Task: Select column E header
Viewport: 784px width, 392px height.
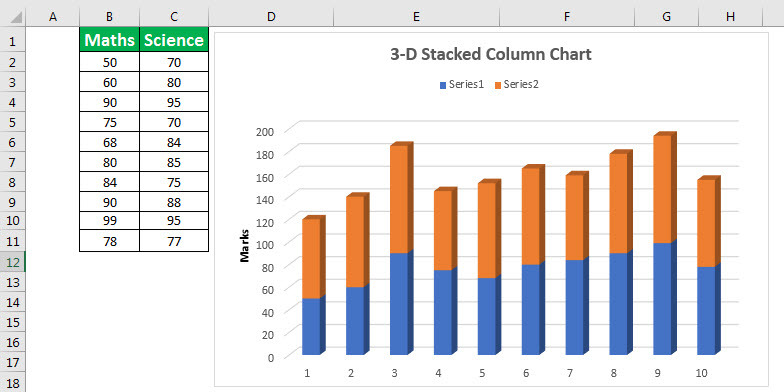Action: 416,16
